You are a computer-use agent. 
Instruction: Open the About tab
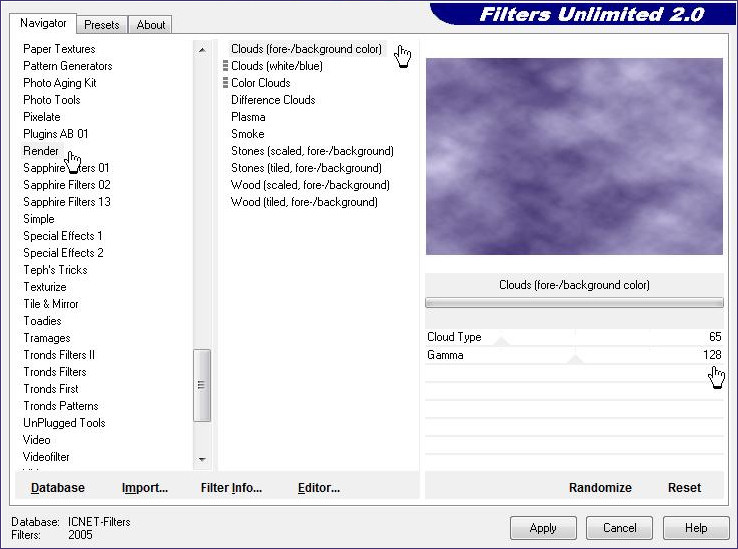151,24
